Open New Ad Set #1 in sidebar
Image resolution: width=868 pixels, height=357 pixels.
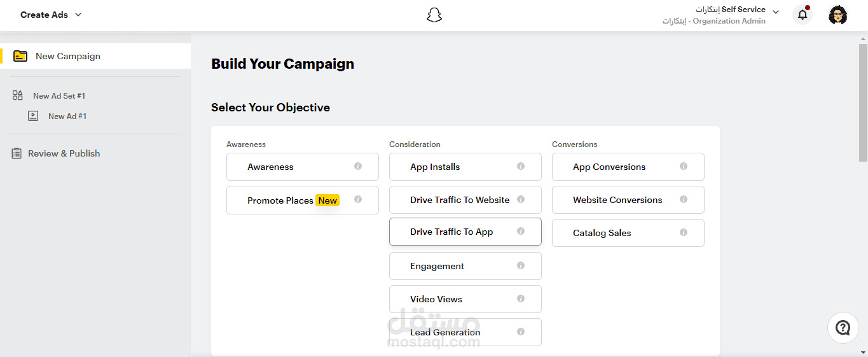click(59, 96)
